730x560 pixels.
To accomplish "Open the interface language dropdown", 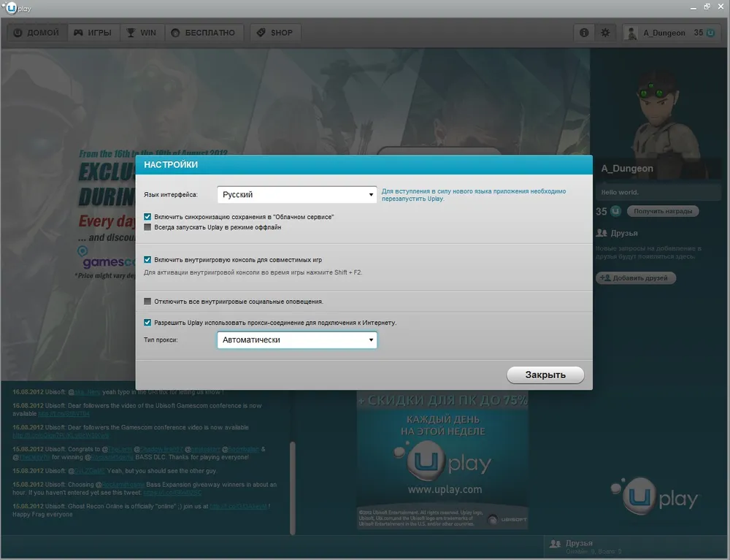I will click(x=296, y=193).
